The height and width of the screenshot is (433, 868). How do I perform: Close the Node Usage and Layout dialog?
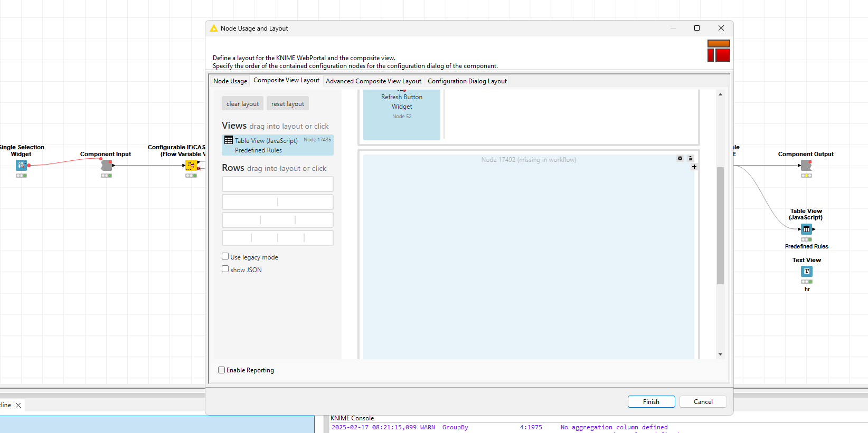point(721,28)
